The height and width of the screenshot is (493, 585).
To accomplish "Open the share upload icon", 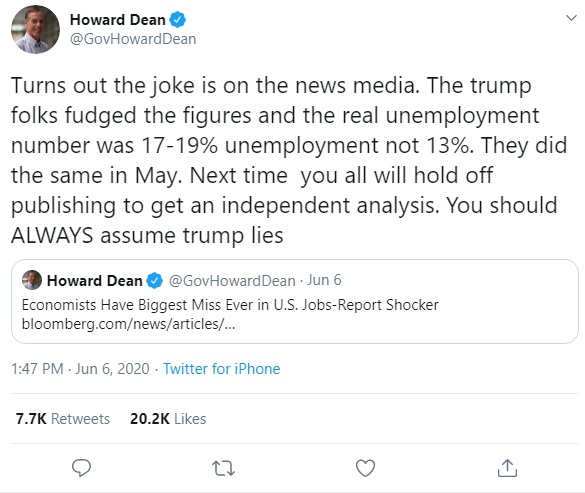I will (x=507, y=468).
